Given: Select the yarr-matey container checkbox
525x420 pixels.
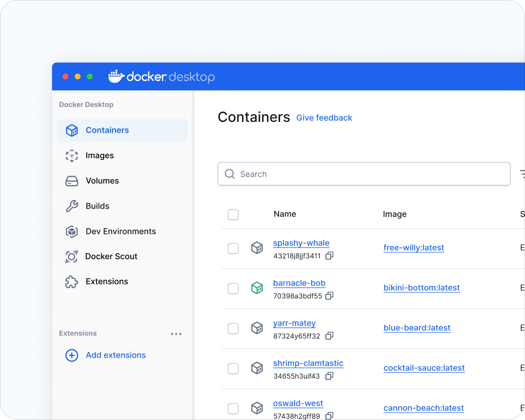Looking at the screenshot, I should [x=233, y=329].
